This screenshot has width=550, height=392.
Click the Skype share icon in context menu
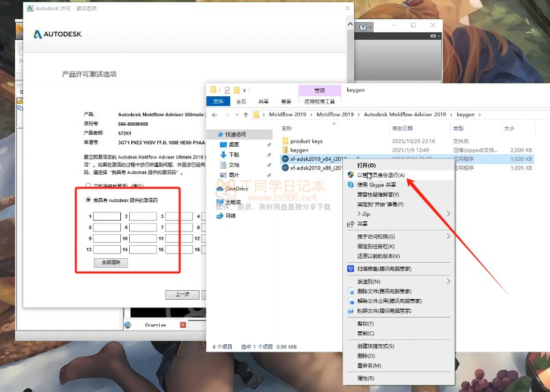coord(350,184)
